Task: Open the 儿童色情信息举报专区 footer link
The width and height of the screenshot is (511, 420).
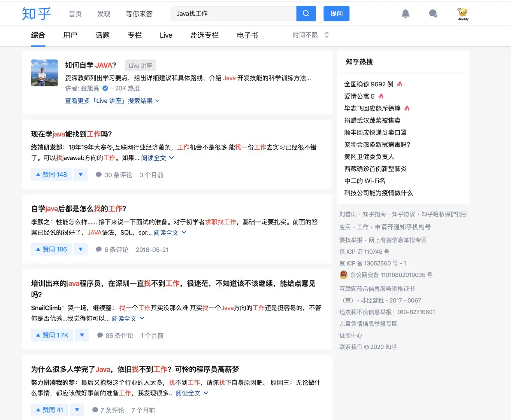Action: (368, 324)
